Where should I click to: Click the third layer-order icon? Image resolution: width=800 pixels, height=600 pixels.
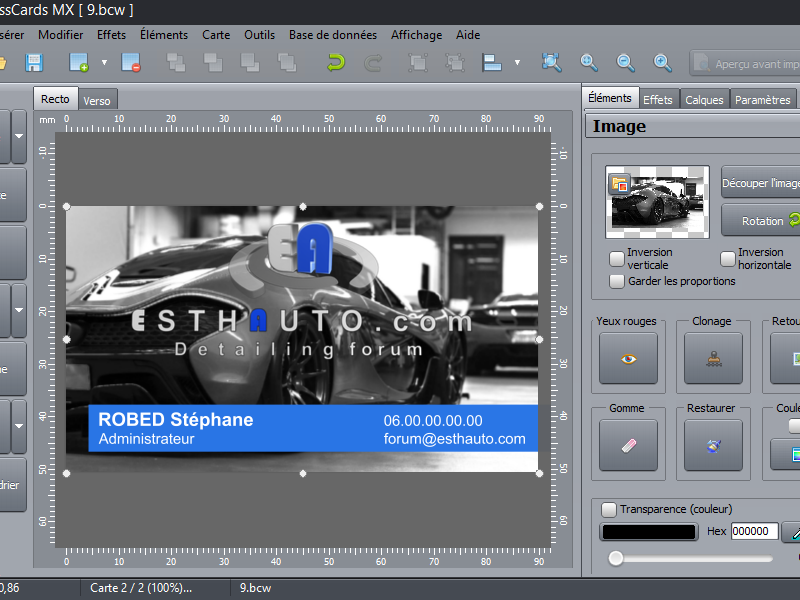tap(249, 63)
